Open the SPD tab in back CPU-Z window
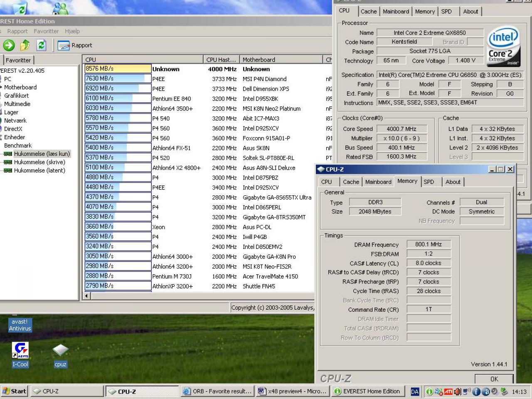This screenshot has width=532, height=399. click(446, 12)
